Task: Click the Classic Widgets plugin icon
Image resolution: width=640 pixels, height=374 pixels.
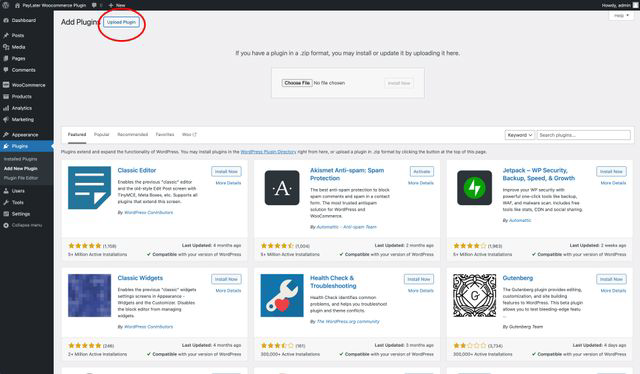Action: pos(89,295)
